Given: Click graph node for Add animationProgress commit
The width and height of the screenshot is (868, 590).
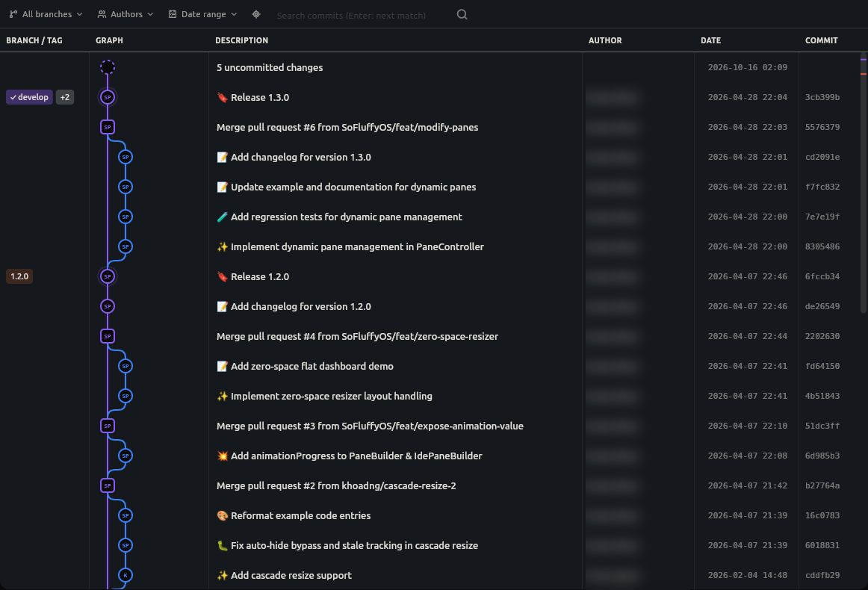Looking at the screenshot, I should (125, 456).
